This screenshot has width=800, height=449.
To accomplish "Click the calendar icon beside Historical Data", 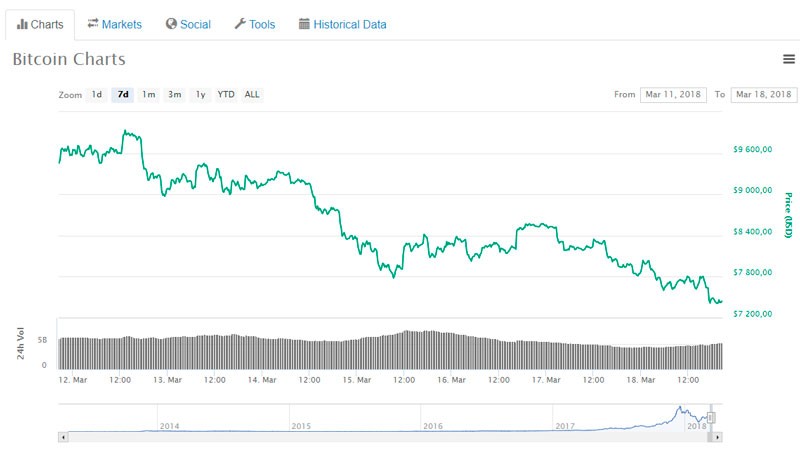I will click(x=304, y=24).
